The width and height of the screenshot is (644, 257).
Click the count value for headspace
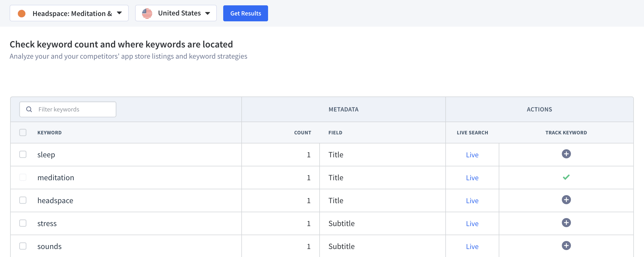click(309, 200)
